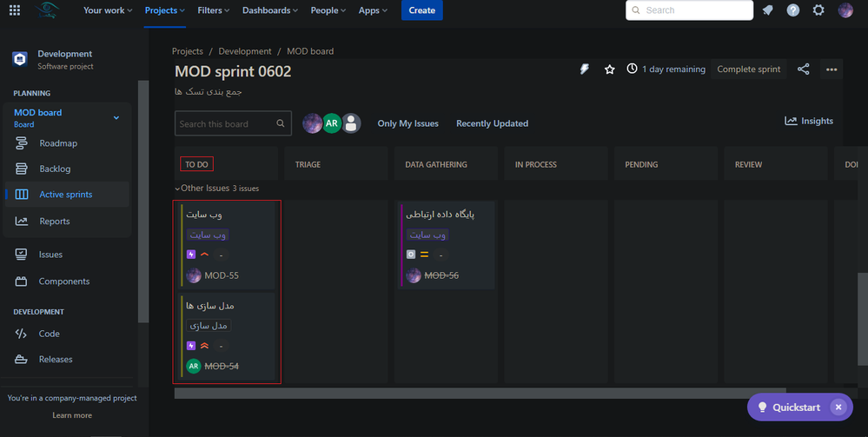Toggle Recently Updated quick filter
This screenshot has width=868, height=437.
492,123
